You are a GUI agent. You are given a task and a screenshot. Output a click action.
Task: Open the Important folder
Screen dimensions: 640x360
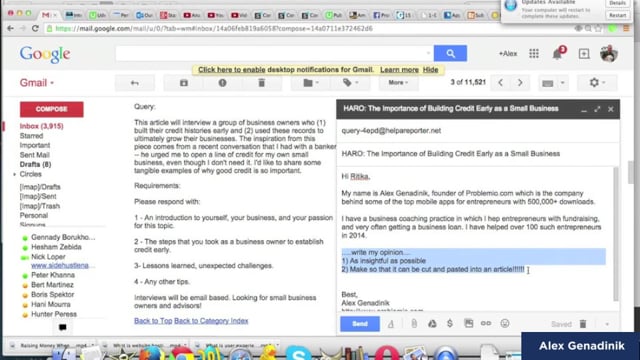point(35,145)
